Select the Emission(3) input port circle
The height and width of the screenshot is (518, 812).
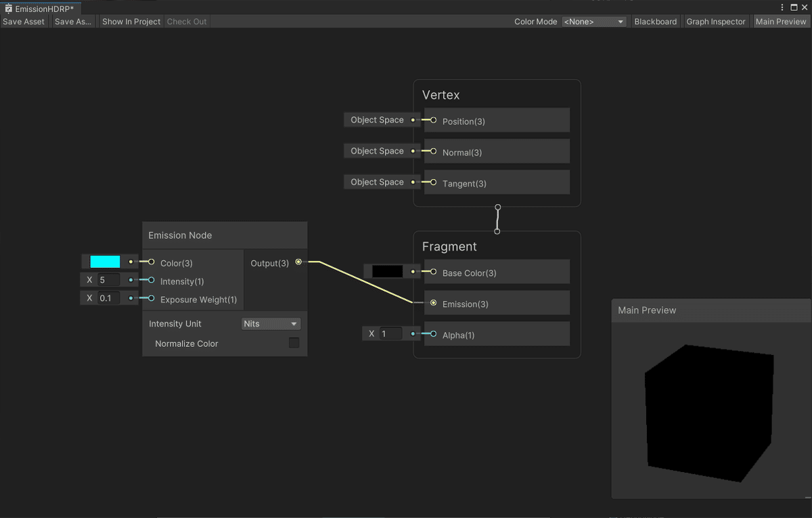coord(432,303)
